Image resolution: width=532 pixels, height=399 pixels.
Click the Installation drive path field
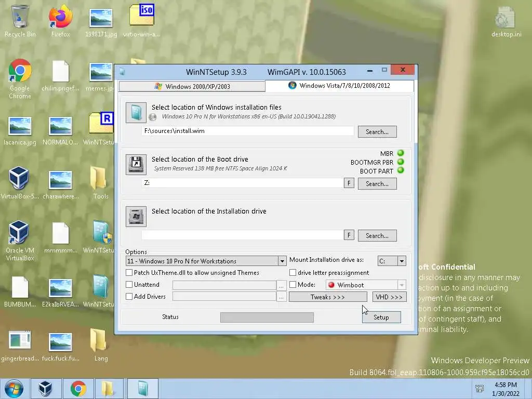pos(242,235)
